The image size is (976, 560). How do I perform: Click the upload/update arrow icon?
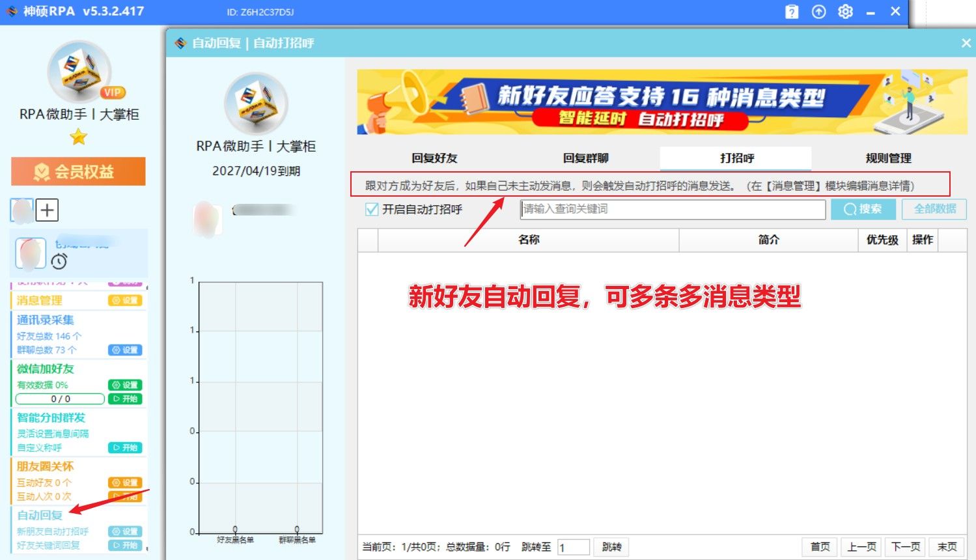818,12
